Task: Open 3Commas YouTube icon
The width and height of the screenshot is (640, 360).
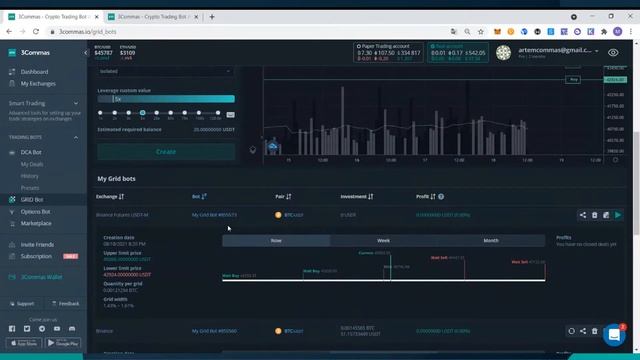Action: pyautogui.click(x=57, y=329)
